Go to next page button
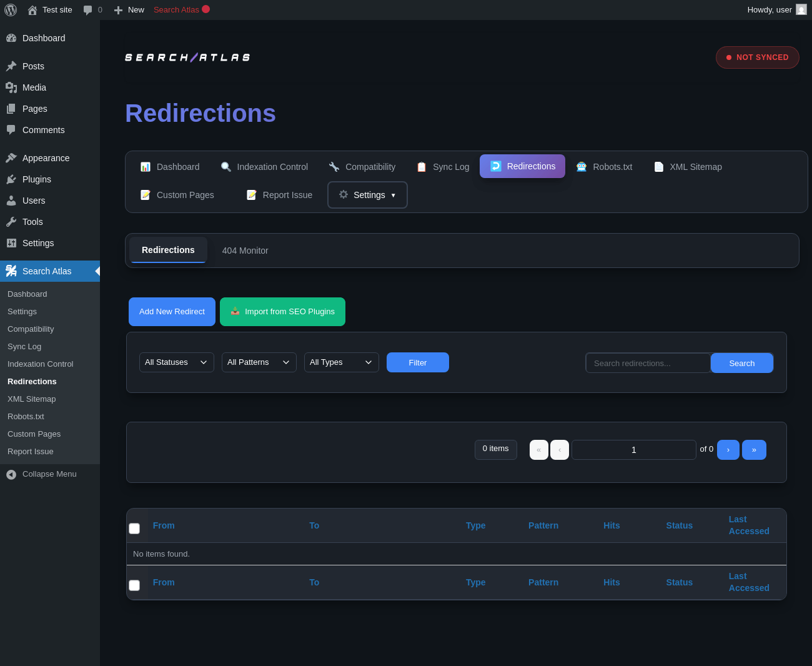This screenshot has height=666, width=812. coord(728,450)
